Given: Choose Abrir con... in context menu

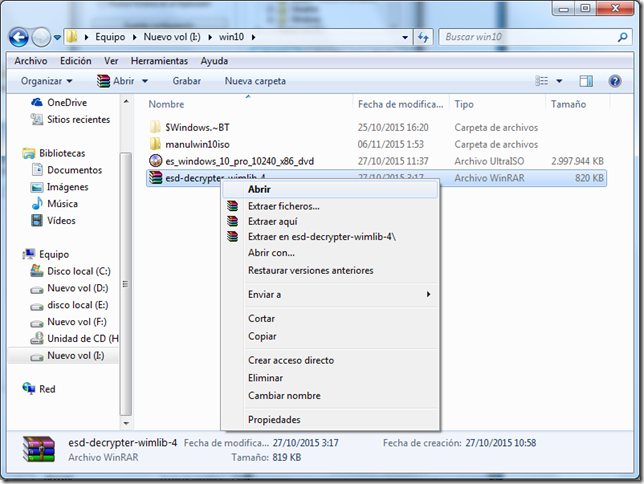Looking at the screenshot, I should click(330, 253).
